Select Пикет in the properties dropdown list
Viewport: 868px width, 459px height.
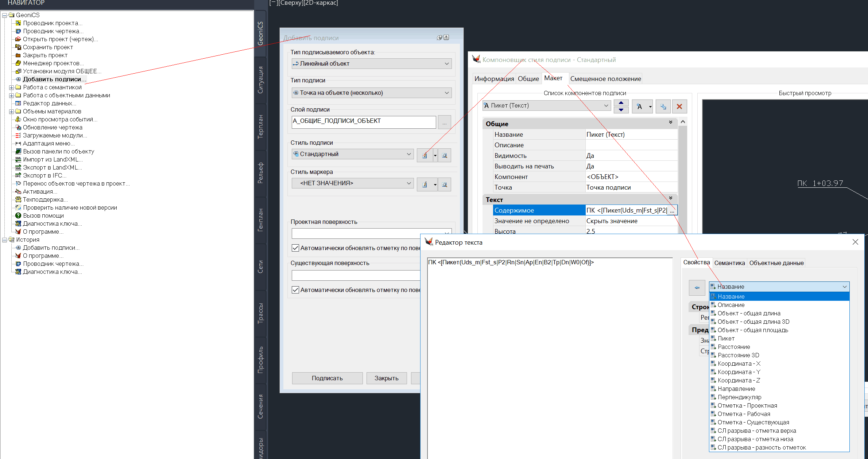pyautogui.click(x=726, y=338)
